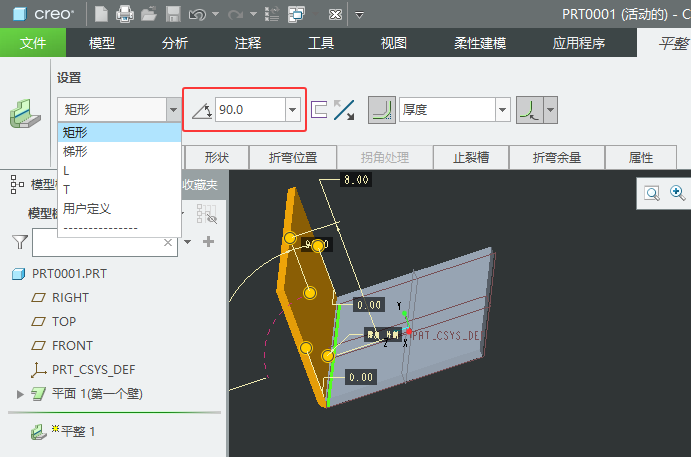This screenshot has height=457, width=691.
Task: Click the model tree panel icon
Action: (x=17, y=184)
